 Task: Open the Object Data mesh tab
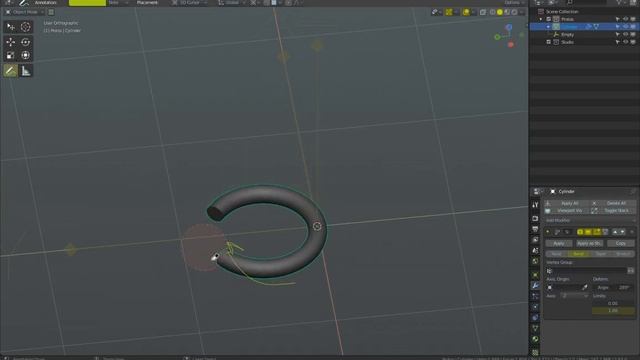[x=535, y=328]
